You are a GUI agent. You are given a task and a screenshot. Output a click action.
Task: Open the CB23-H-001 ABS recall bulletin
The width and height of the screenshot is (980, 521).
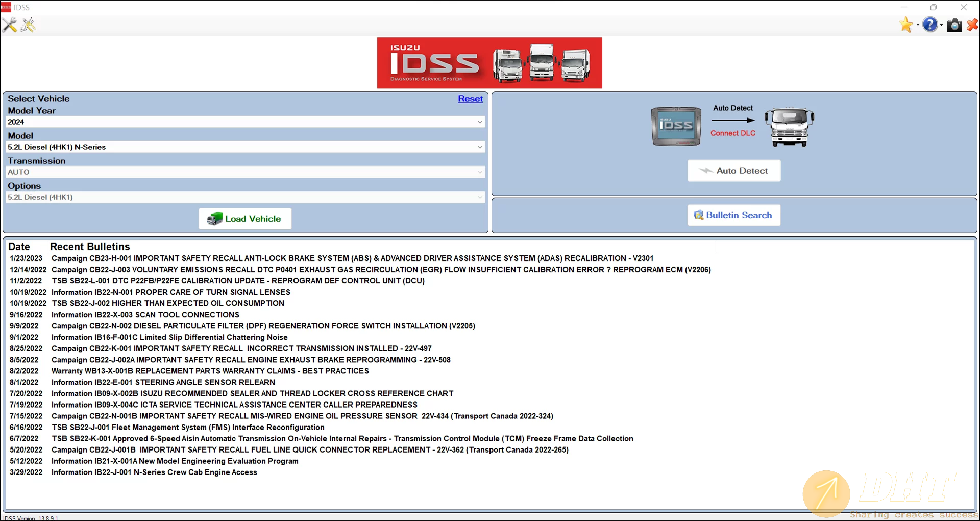tap(352, 258)
